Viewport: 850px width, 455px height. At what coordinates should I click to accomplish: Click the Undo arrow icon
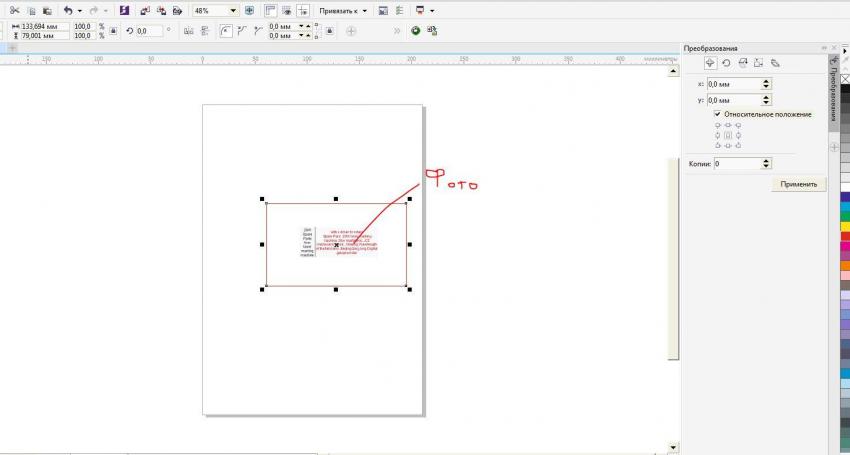68,10
